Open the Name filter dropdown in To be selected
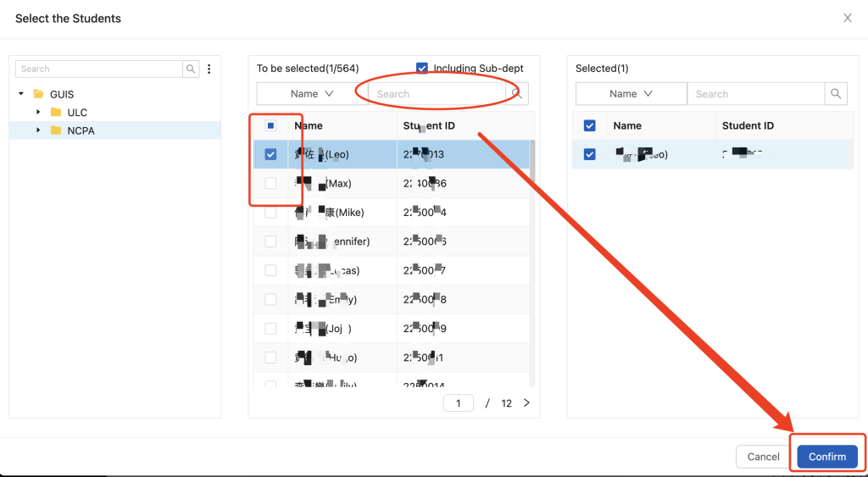 (x=312, y=94)
